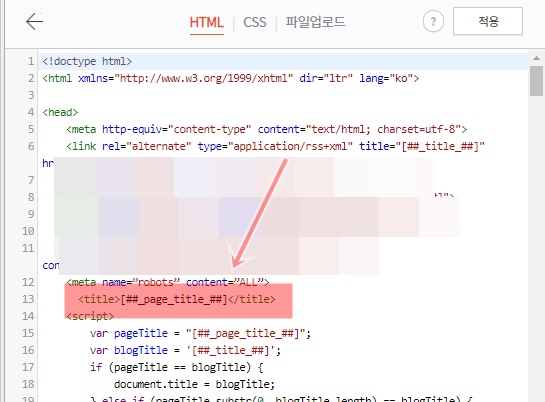545x402 pixels.
Task: Open the help question mark icon
Action: pyautogui.click(x=433, y=22)
